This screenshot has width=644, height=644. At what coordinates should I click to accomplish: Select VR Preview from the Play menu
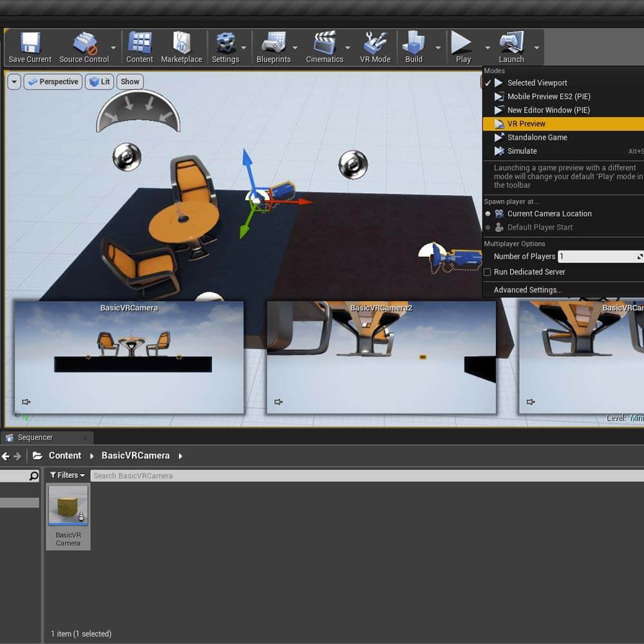563,124
